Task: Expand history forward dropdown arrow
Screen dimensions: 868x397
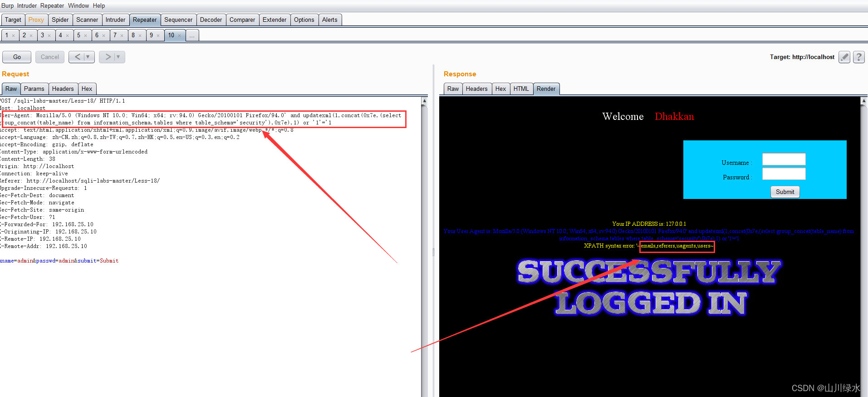Action: [119, 57]
